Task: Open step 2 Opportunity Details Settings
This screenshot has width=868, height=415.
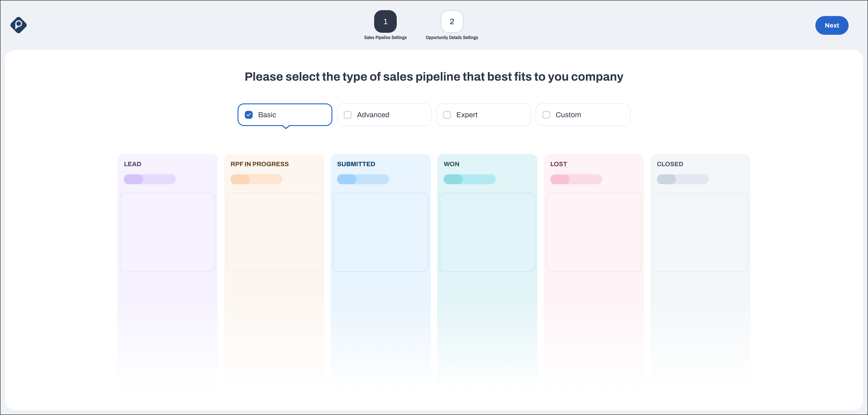Action: tap(452, 21)
